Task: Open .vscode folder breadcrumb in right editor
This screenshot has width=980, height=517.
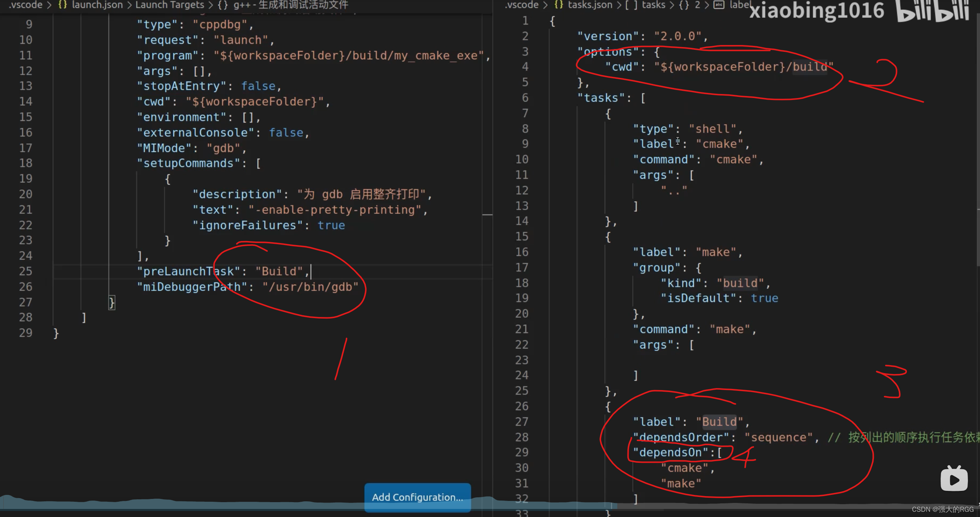Action: point(522,5)
